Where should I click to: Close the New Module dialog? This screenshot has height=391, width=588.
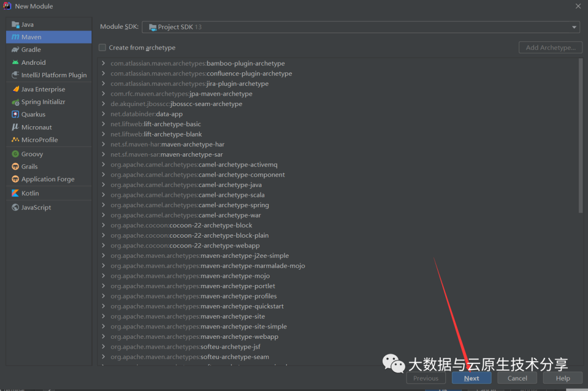click(x=578, y=6)
